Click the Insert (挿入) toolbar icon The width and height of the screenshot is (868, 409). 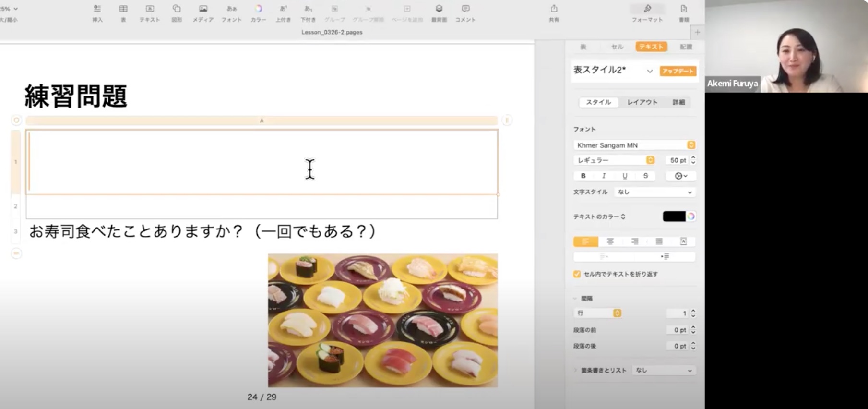(97, 12)
